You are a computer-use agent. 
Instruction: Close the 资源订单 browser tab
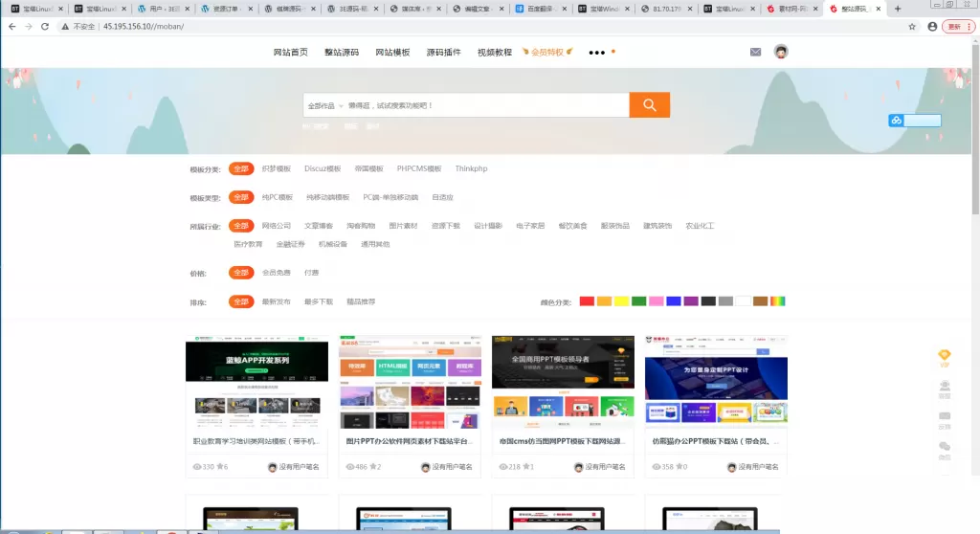(x=251, y=9)
